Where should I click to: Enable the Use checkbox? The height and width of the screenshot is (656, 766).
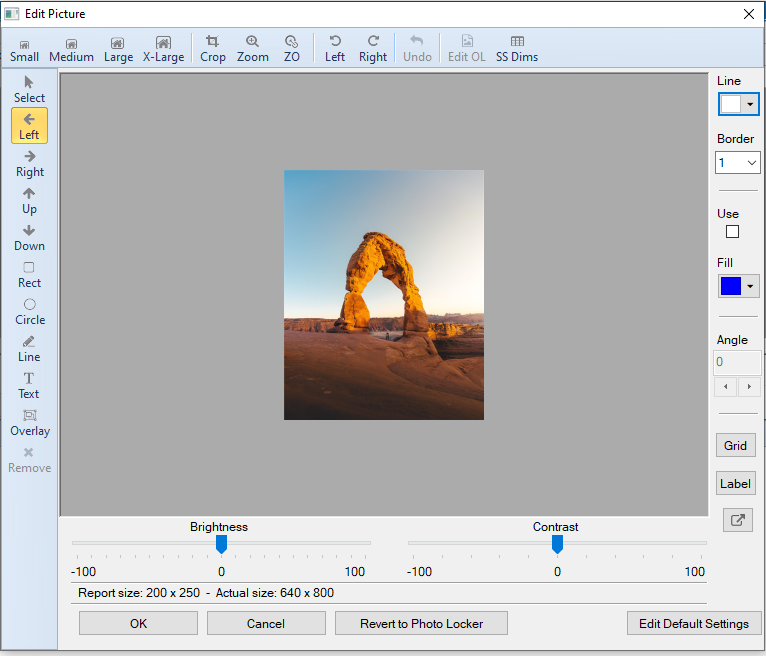tap(732, 232)
